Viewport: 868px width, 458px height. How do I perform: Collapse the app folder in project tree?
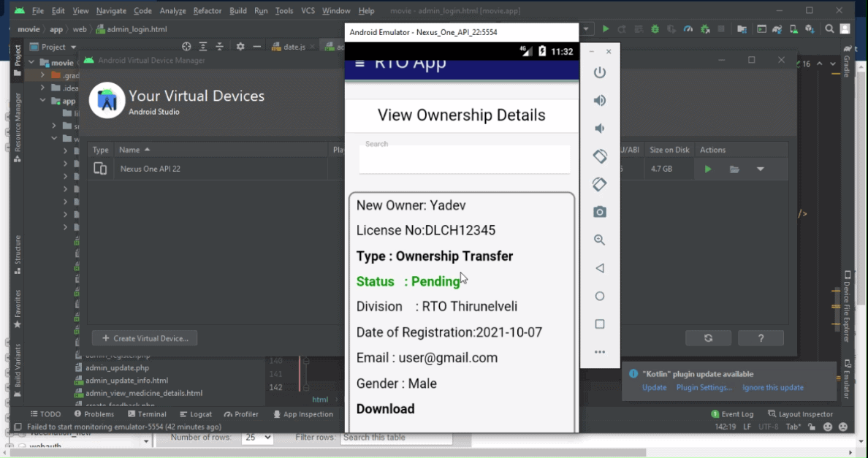pos(43,101)
